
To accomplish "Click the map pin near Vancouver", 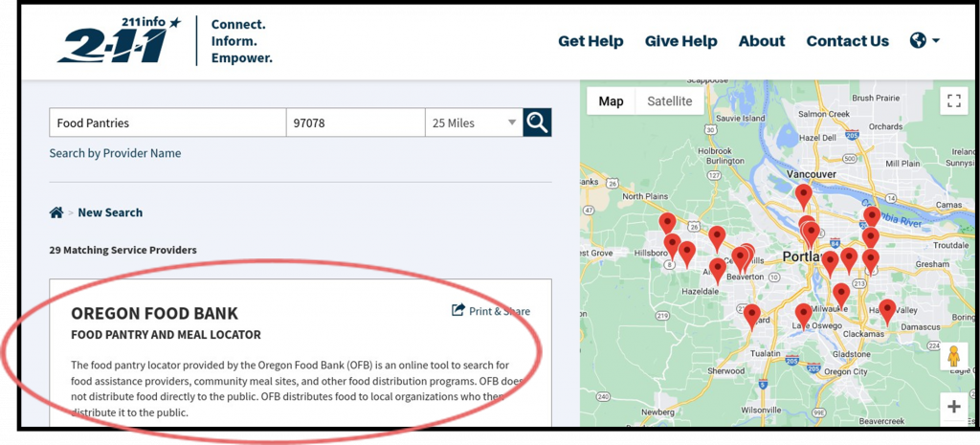I will [804, 195].
